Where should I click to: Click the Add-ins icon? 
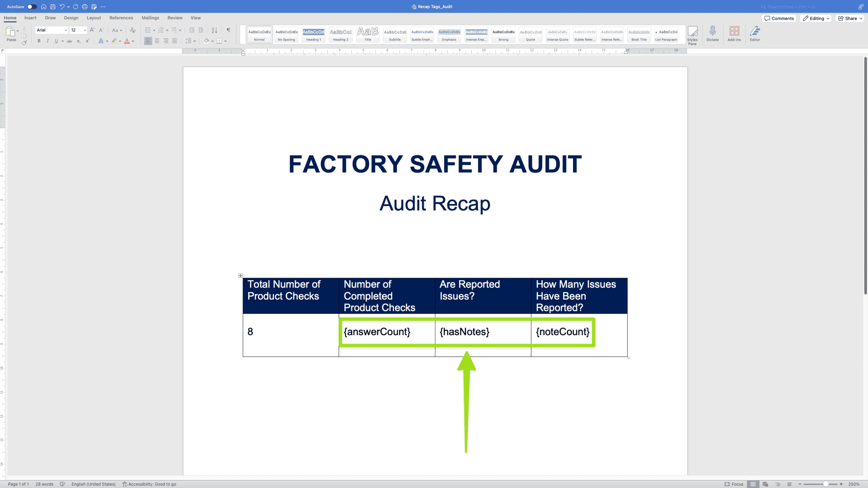pyautogui.click(x=734, y=34)
